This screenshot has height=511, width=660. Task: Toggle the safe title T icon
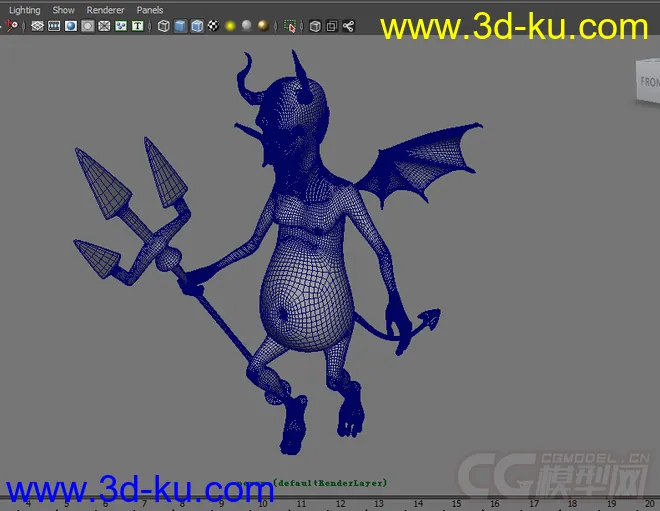[138, 26]
